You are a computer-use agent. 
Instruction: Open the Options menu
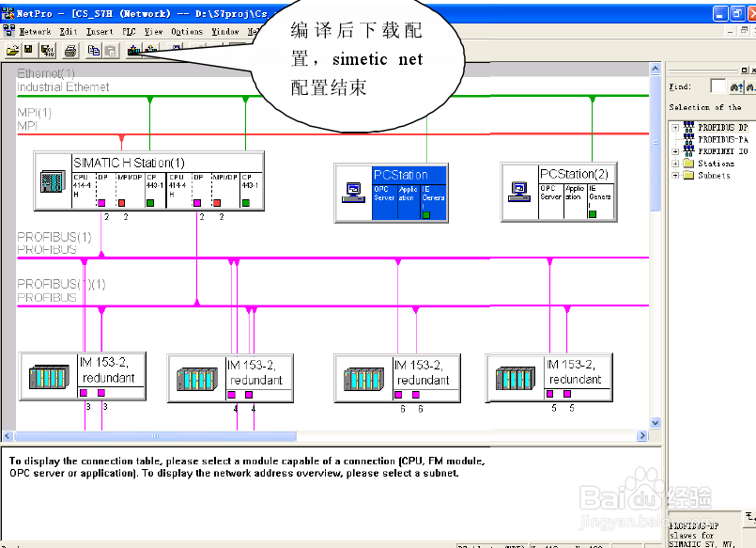click(x=186, y=31)
